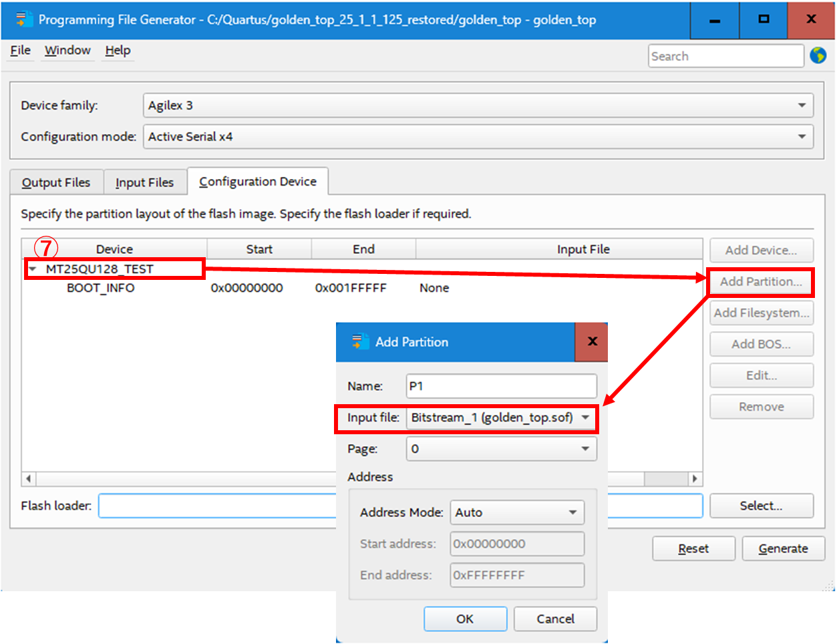Image resolution: width=837 pixels, height=644 pixels.
Task: Collapse the MT25QU128_TEST device tree node
Action: pos(32,269)
